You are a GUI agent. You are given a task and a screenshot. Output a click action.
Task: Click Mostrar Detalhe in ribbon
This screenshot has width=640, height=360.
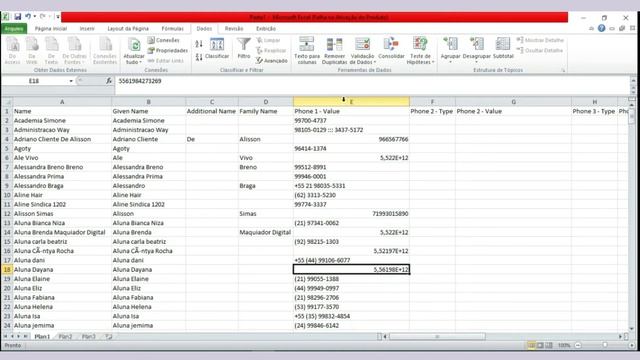(x=540, y=40)
